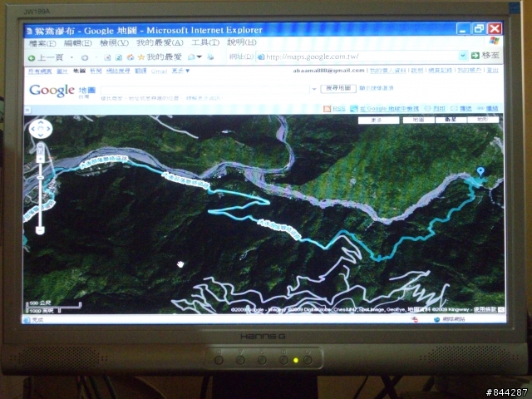Click the Refresh page icon
Image resolution: width=532 pixels, height=399 pixels.
(119, 57)
